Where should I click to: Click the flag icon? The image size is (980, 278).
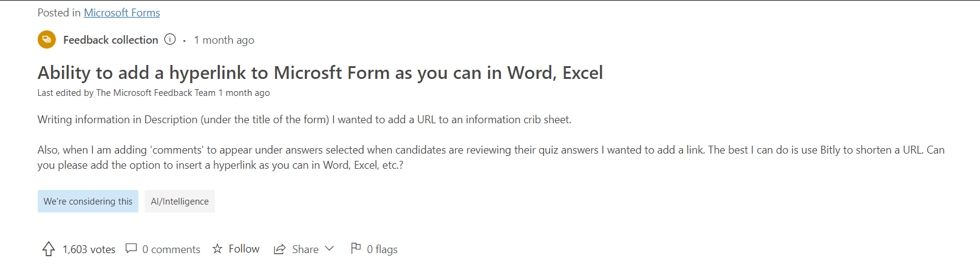point(356,248)
